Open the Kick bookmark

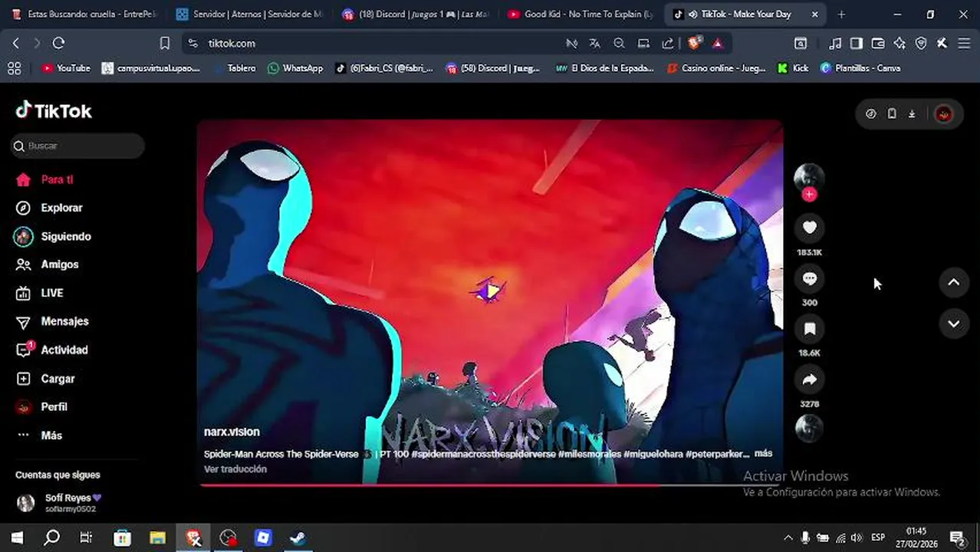[793, 68]
